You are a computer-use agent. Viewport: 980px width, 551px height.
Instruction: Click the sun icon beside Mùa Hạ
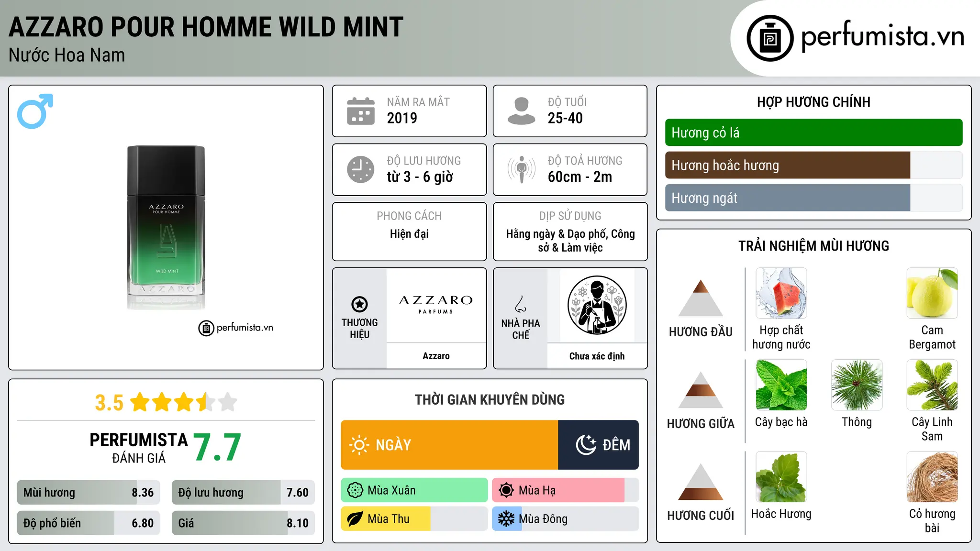click(x=506, y=490)
